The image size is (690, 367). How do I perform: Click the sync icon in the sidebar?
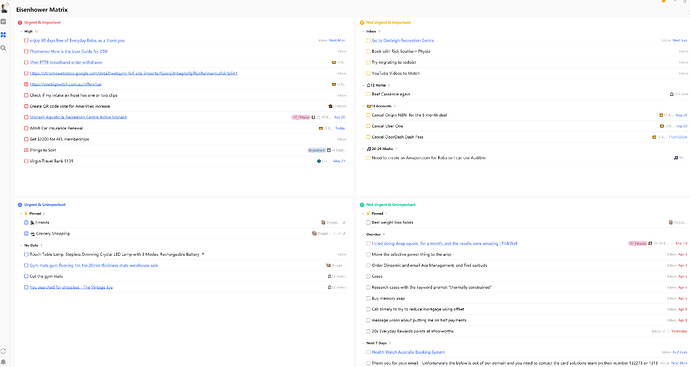[x=3, y=351]
